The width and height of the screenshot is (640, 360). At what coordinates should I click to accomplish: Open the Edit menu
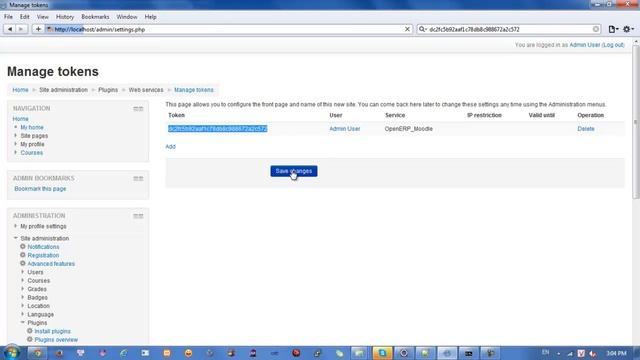[x=25, y=17]
